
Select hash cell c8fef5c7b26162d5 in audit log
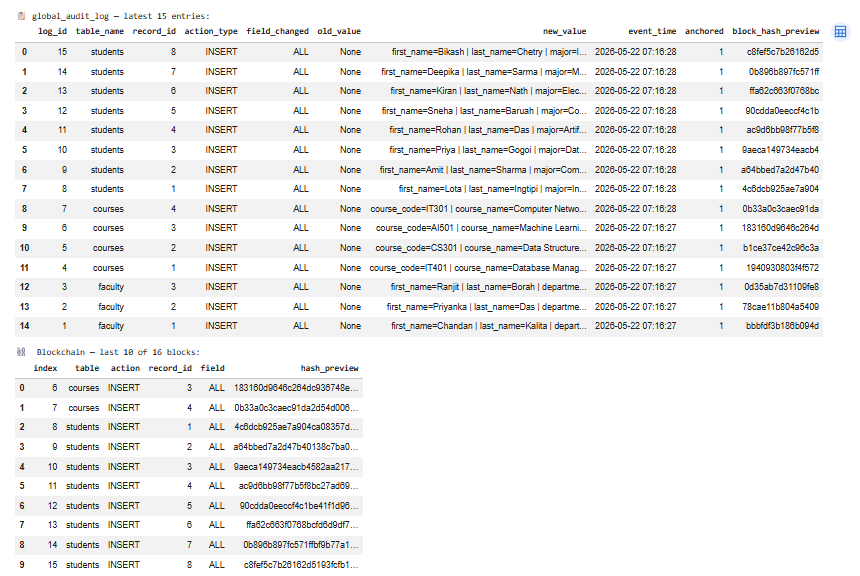pyautogui.click(x=783, y=52)
